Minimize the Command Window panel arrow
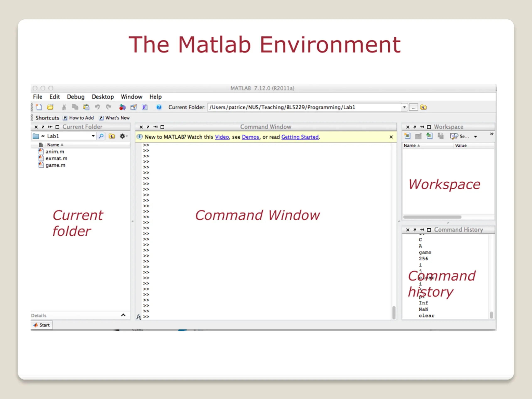The image size is (532, 399). [x=155, y=127]
